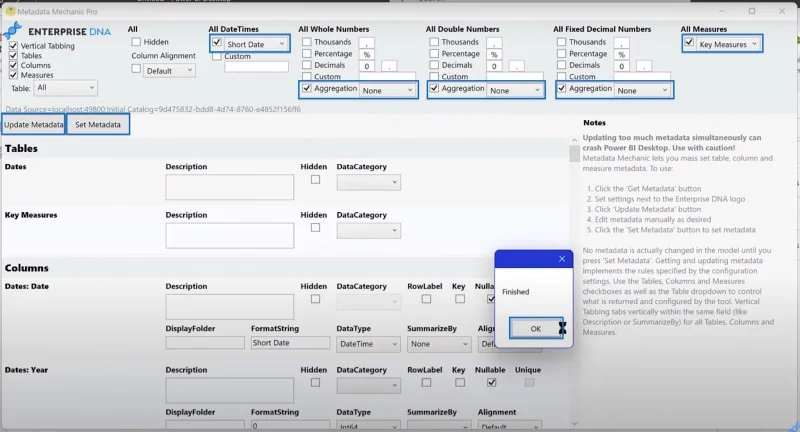Image resolution: width=800 pixels, height=432 pixels.
Task: Enable Decimals under All Double Numbers
Action: coord(434,65)
